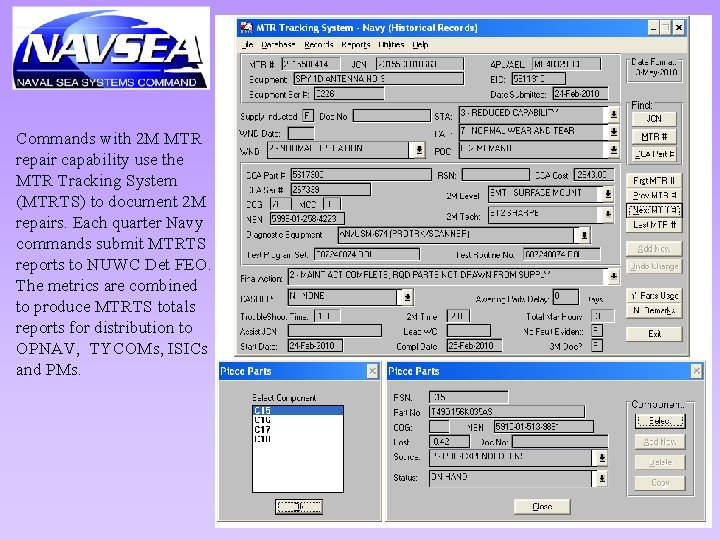Expand the WND dropdown arrow
The image size is (720, 540).
click(x=419, y=150)
